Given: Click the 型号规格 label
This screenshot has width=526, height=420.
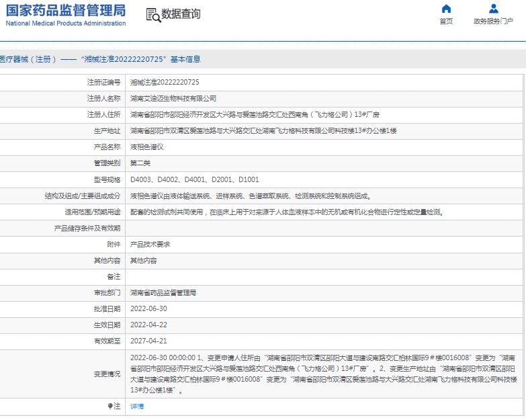Looking at the screenshot, I should [107, 180].
